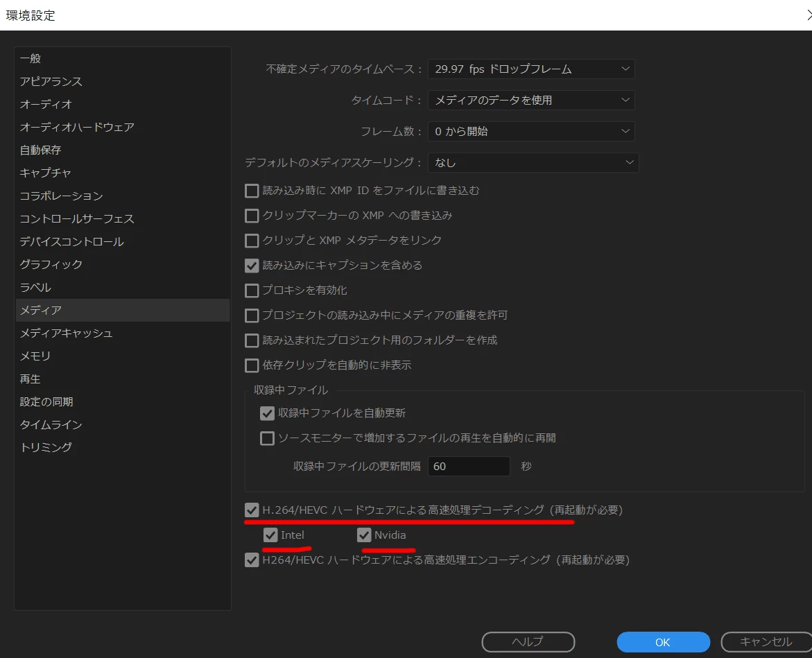
Task: Click the キャンセル button
Action: [x=766, y=642]
